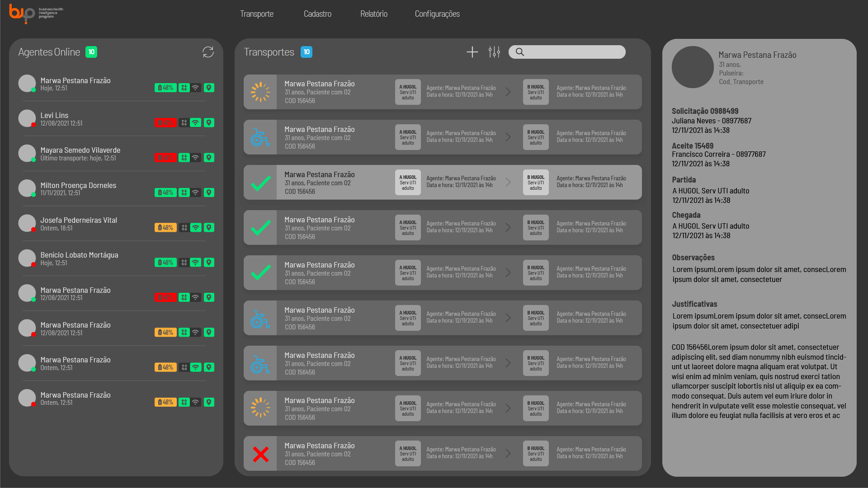
Task: Click Mayara Semedo Vilaverde grid icon
Action: 184,158
